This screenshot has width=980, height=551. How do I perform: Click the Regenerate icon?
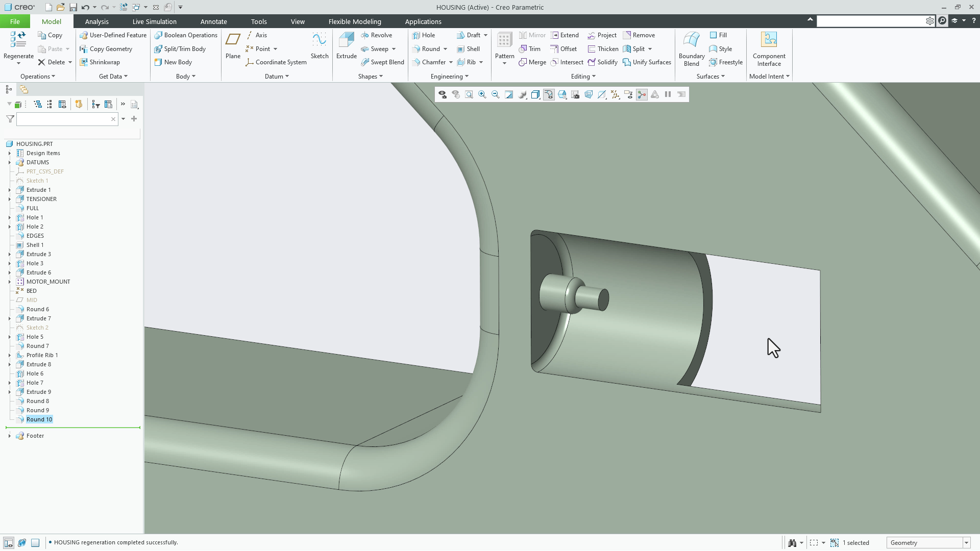(x=18, y=40)
